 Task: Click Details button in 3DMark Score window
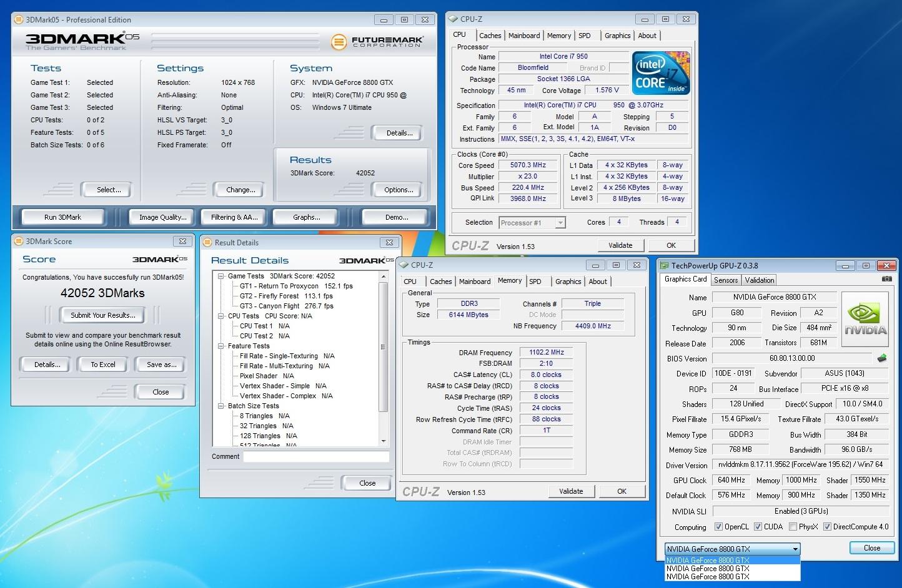[47, 365]
